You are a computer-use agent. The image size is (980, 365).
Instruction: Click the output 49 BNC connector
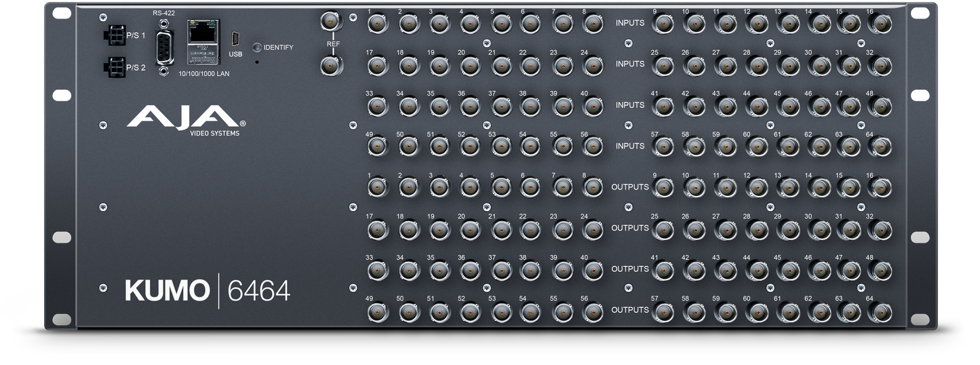coord(377,311)
